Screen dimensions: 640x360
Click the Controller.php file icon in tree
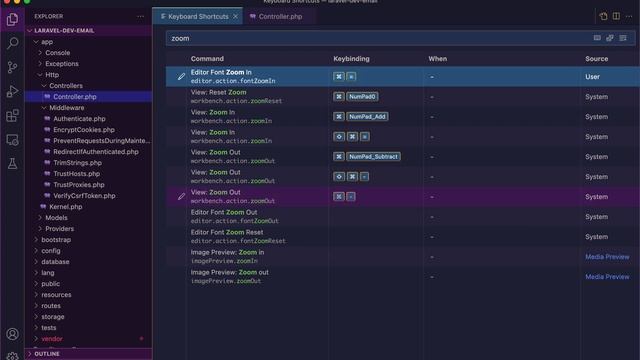(x=47, y=97)
